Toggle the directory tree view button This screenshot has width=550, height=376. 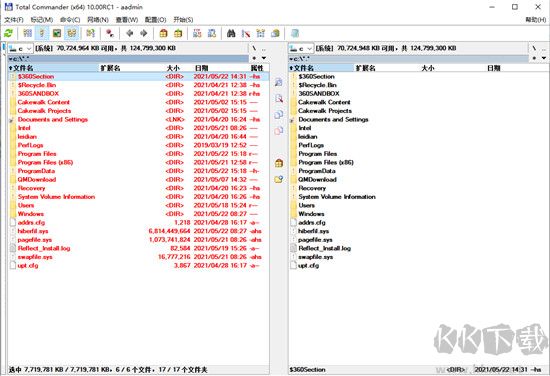(72, 33)
